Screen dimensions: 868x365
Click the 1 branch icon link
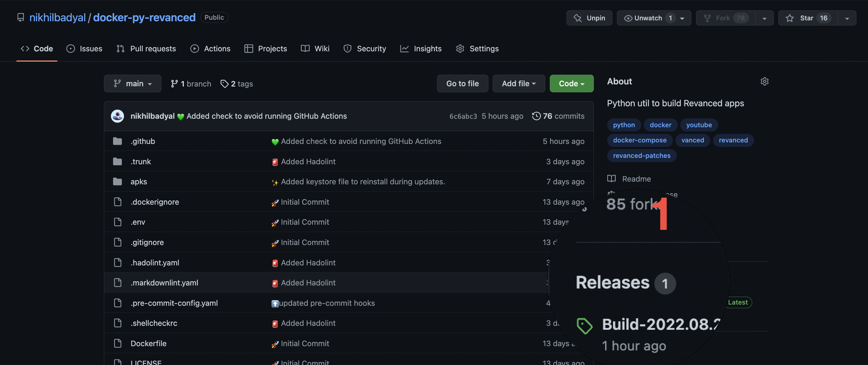pyautogui.click(x=174, y=84)
